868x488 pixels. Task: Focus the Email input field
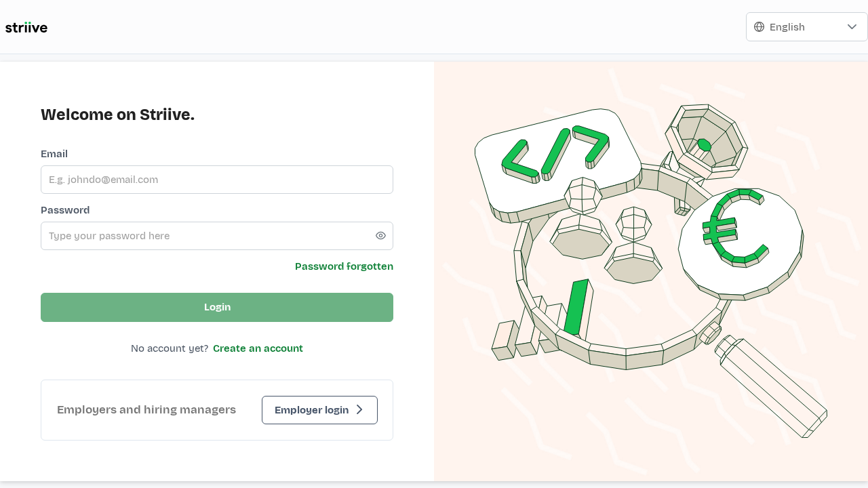point(217,180)
